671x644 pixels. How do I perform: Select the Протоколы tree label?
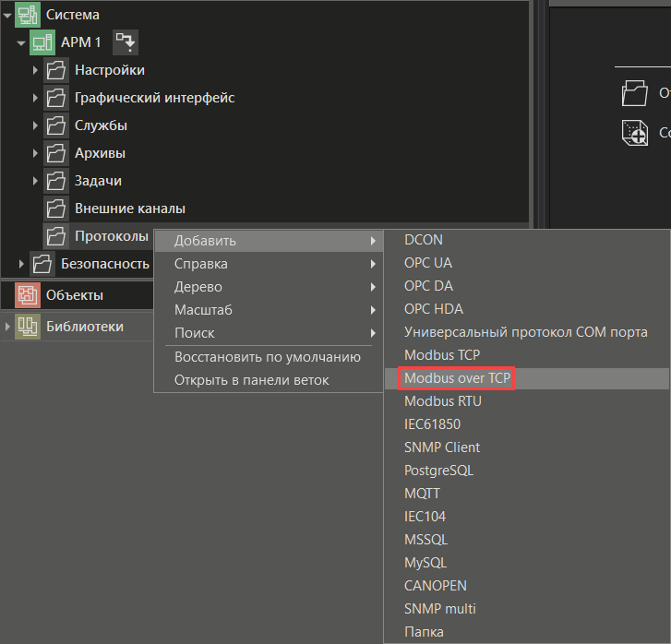pyautogui.click(x=112, y=236)
